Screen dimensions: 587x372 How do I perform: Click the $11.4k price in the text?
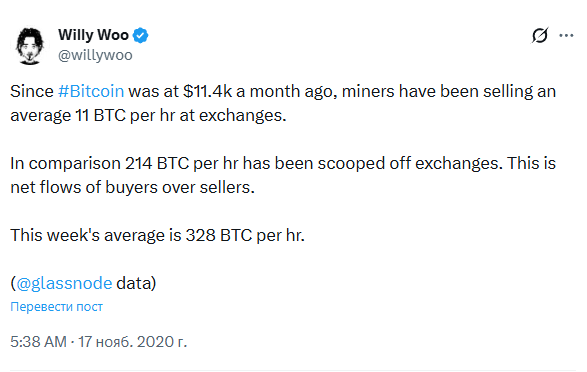208,91
